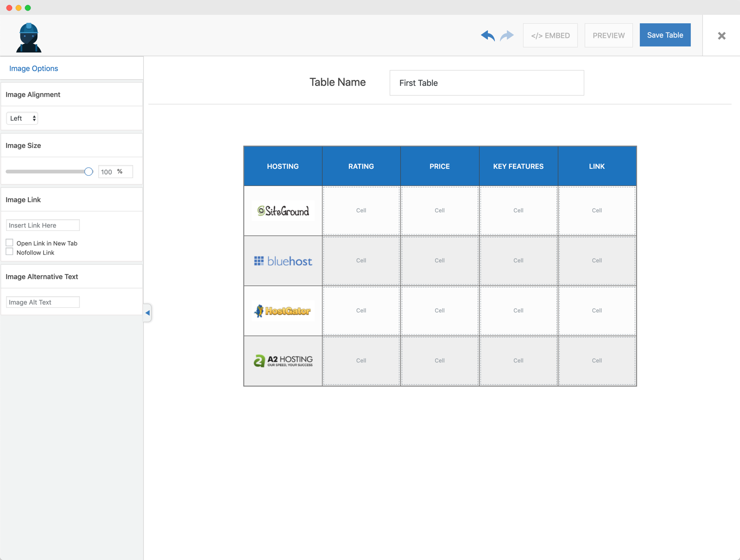Select the A2 Hosting logo image
Screen dimensions: 740x560
click(x=283, y=361)
